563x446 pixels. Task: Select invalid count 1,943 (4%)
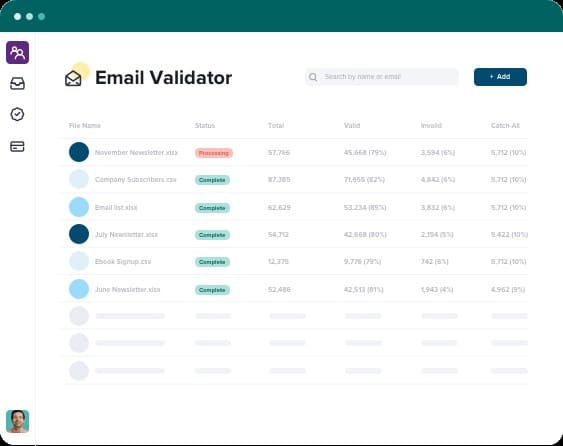437,289
